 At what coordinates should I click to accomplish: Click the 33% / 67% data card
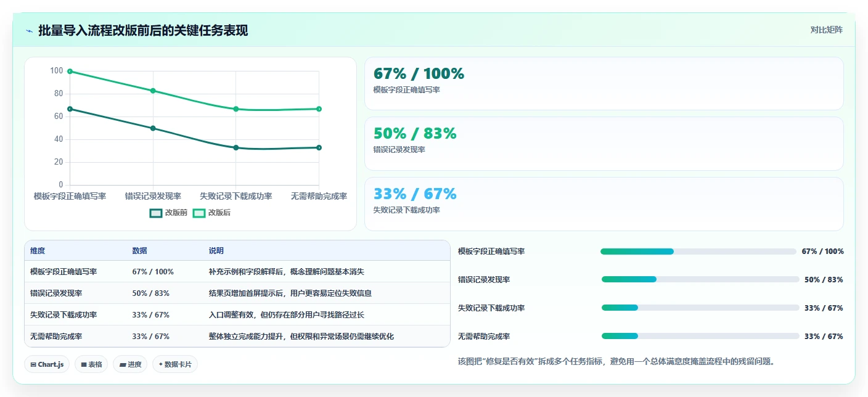[x=604, y=204]
